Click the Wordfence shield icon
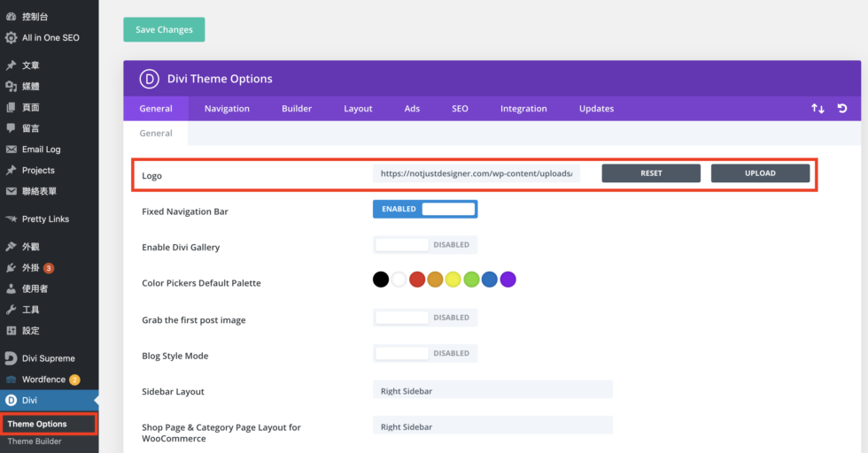 point(11,380)
